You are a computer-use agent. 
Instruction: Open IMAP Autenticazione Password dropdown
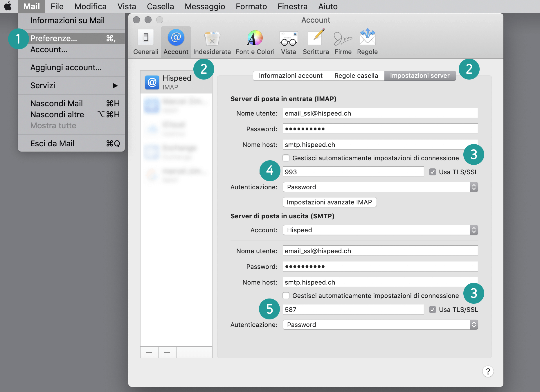pyautogui.click(x=380, y=187)
